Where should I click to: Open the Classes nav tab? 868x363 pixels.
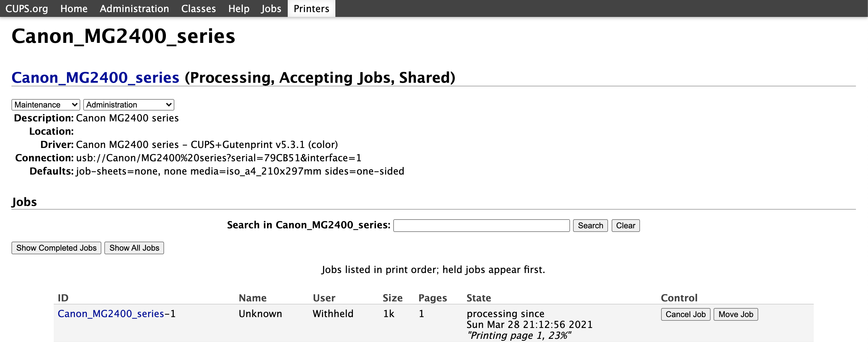[x=198, y=8]
